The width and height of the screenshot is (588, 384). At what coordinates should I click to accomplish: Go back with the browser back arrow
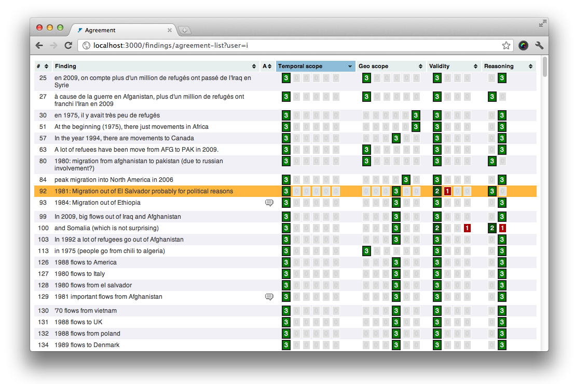click(x=39, y=45)
